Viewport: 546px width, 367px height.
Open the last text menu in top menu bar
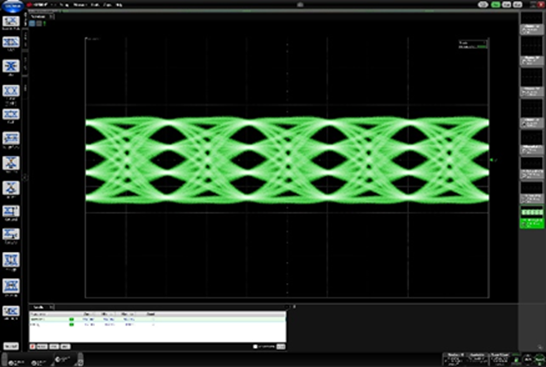coord(118,5)
